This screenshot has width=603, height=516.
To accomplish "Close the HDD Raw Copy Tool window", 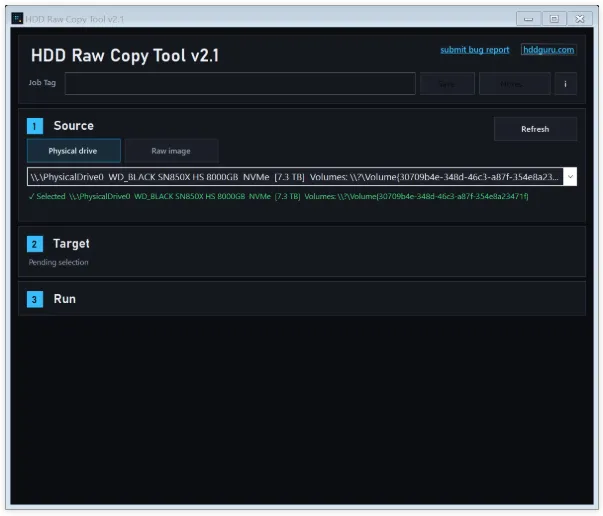I will coord(580,18).
